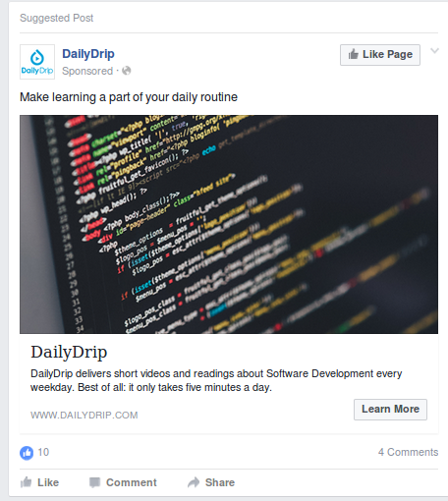Click the Comment action
The height and width of the screenshot is (501, 448).
point(123,482)
